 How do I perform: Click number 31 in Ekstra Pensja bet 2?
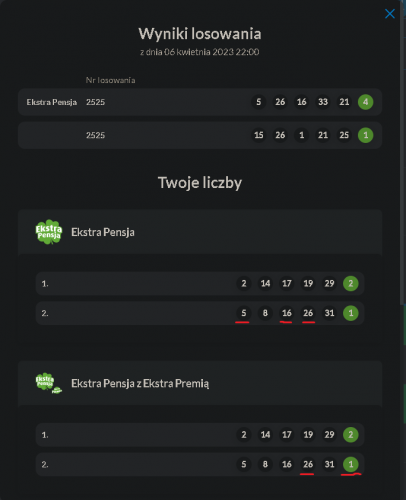click(329, 313)
